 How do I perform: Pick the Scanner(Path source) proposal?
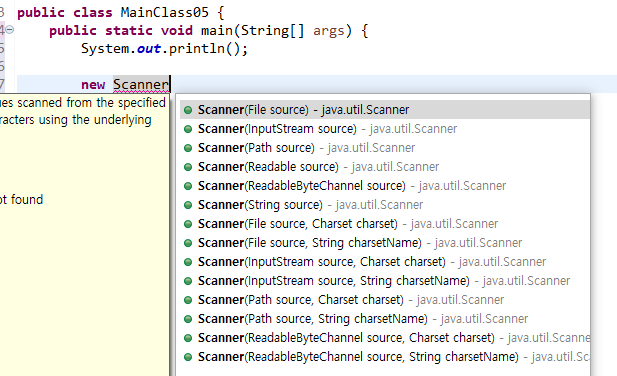tap(385, 147)
